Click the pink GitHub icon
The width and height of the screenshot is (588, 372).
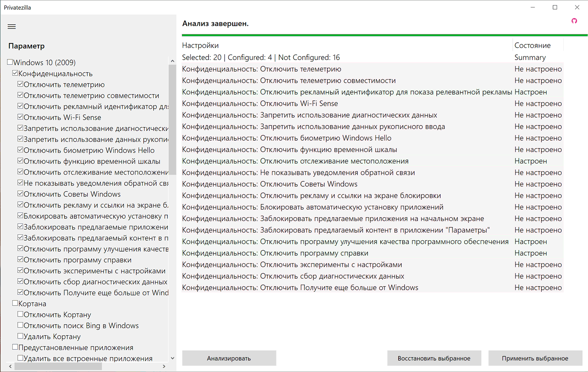(x=574, y=21)
